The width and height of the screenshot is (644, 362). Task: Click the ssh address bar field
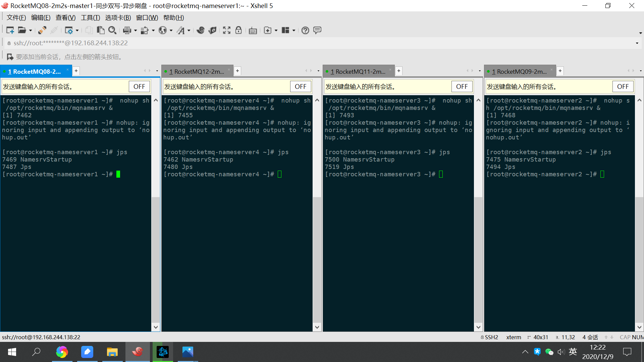(320, 43)
